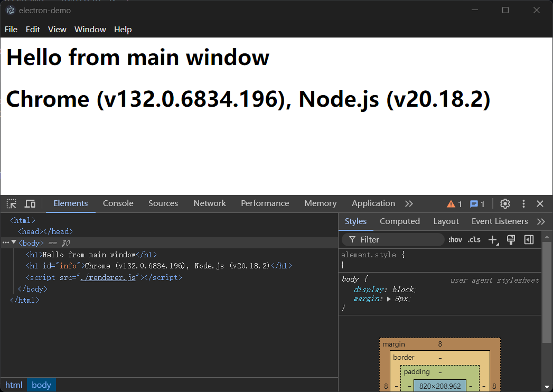Open the Event Listeners sidebar tab
The image size is (553, 392).
[500, 221]
